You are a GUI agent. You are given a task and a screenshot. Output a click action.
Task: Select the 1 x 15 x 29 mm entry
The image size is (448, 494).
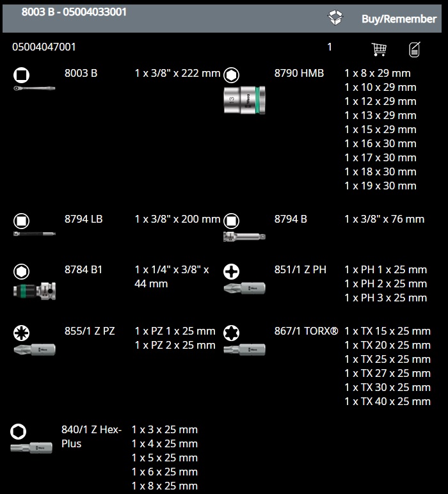click(380, 129)
